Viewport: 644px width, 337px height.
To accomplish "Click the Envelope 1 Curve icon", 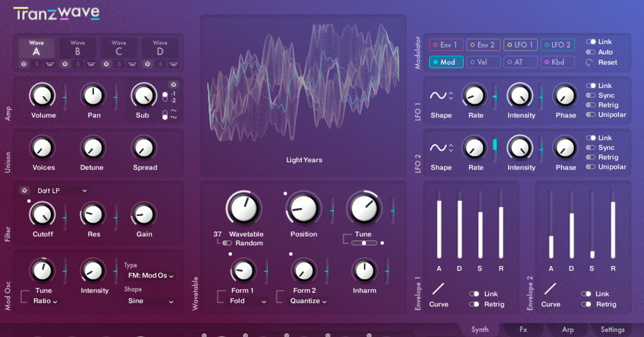I will click(x=438, y=289).
